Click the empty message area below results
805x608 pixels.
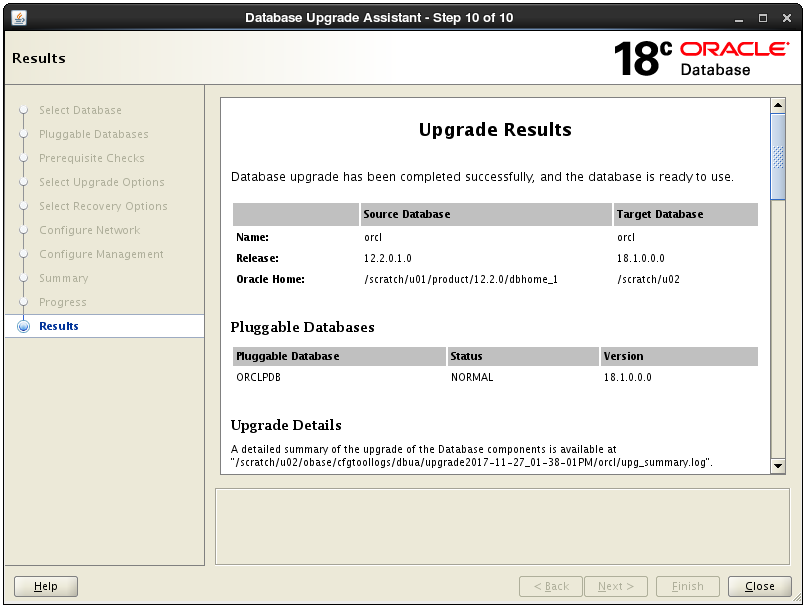[502, 527]
